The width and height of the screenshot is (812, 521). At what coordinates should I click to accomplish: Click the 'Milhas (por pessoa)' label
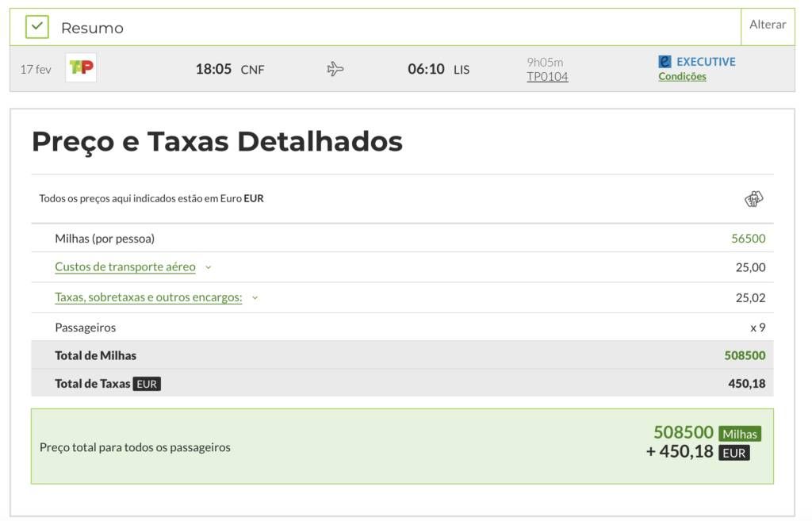click(x=105, y=239)
